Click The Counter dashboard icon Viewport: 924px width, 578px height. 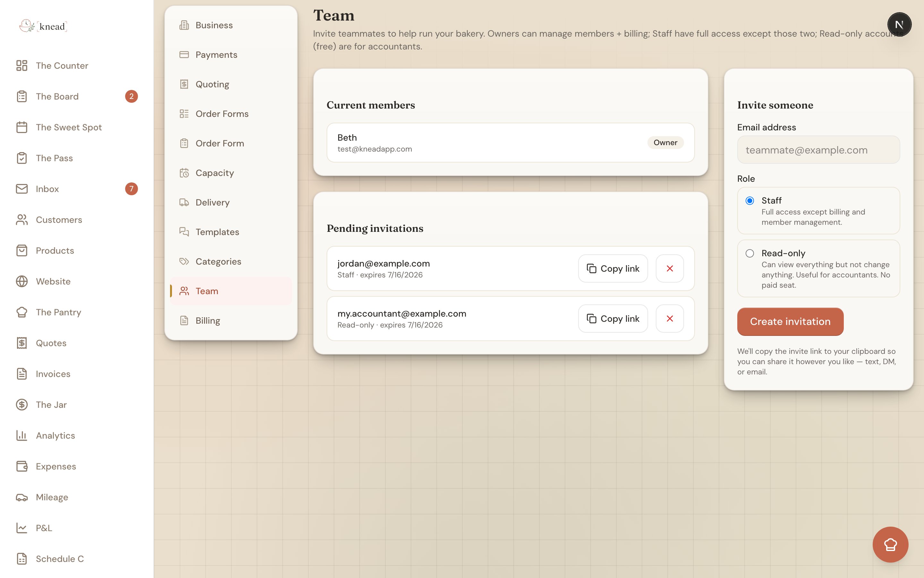(22, 66)
